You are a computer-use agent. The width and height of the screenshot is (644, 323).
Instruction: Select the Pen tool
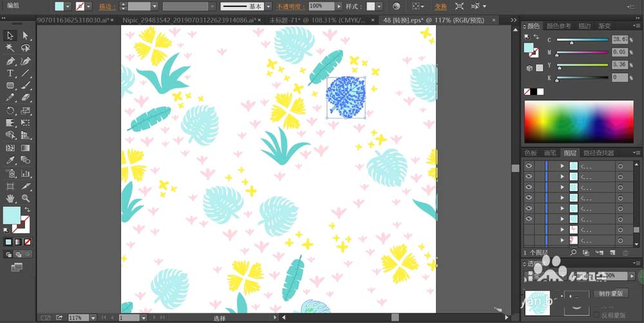pos(10,61)
